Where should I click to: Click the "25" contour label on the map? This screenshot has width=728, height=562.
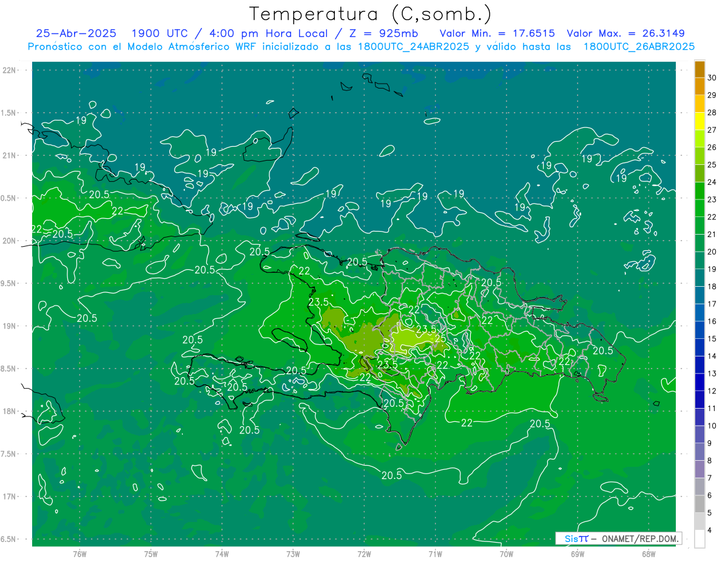point(441,339)
